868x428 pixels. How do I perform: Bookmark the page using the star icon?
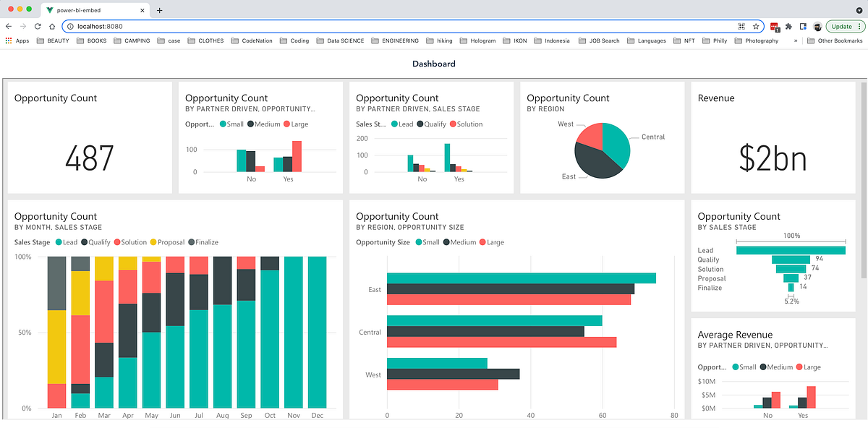tap(756, 25)
